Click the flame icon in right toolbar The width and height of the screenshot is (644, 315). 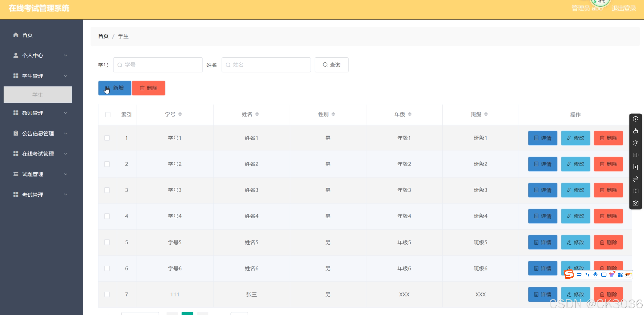(635, 131)
